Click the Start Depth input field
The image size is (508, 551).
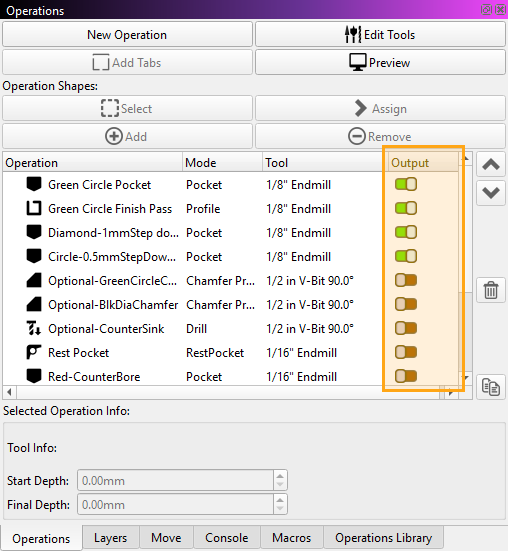pos(175,480)
